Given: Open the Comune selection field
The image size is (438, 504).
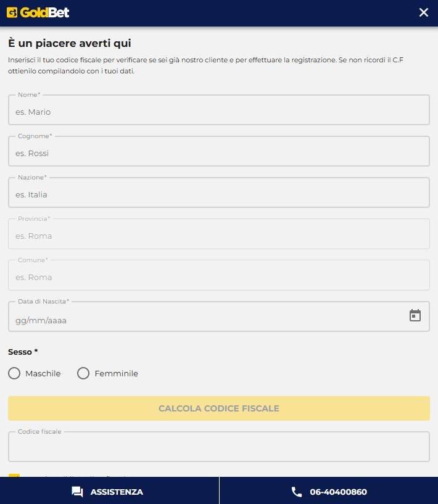Looking at the screenshot, I should (219, 275).
